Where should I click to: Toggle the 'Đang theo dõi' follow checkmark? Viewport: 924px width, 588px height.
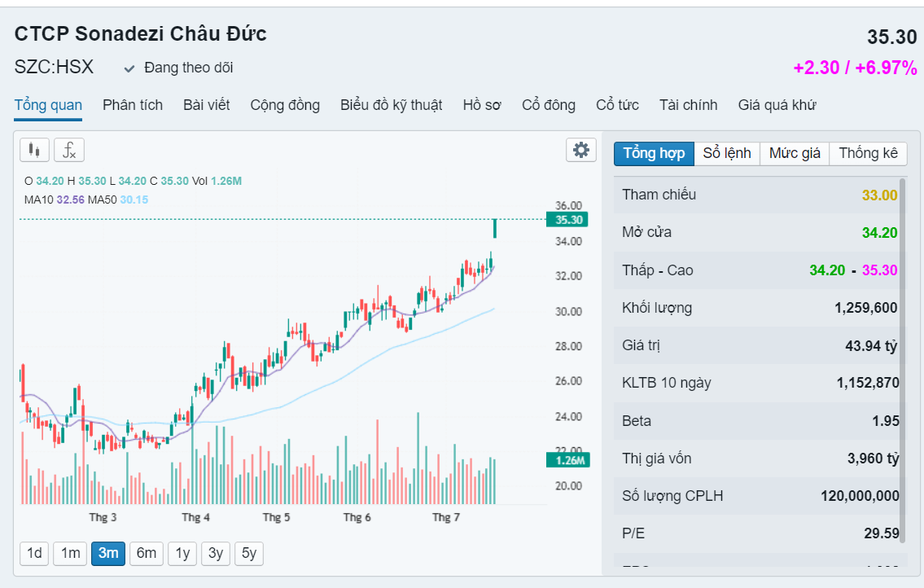pos(129,68)
